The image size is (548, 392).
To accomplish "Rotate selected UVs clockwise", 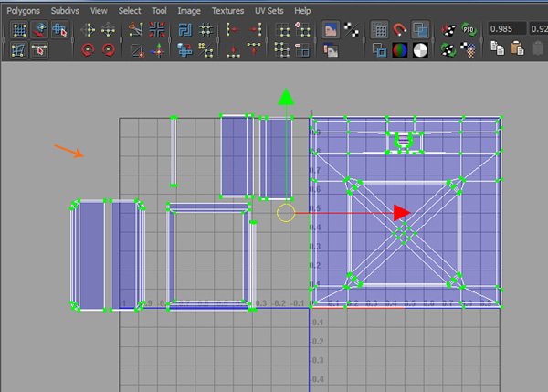I will coord(109,50).
